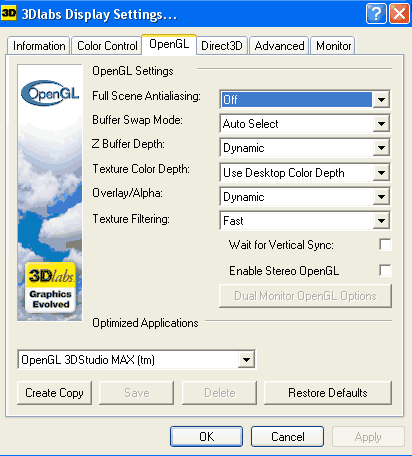This screenshot has height=456, width=412.
Task: Click the 3D app icon in title bar
Action: 9,13
